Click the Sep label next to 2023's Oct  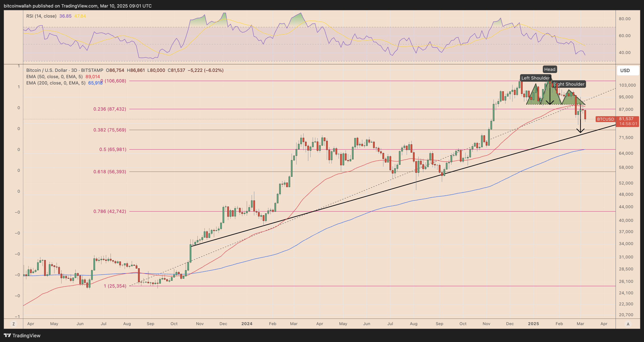tap(150, 323)
